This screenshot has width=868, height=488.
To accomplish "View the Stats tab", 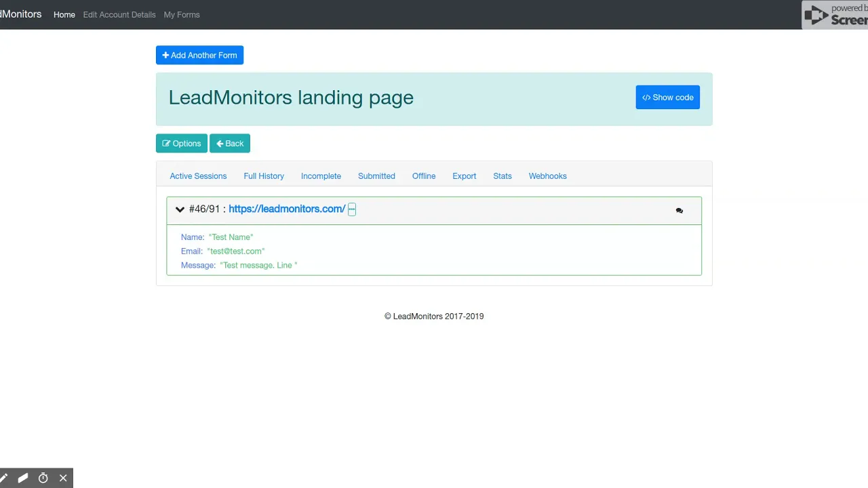I will [x=502, y=176].
